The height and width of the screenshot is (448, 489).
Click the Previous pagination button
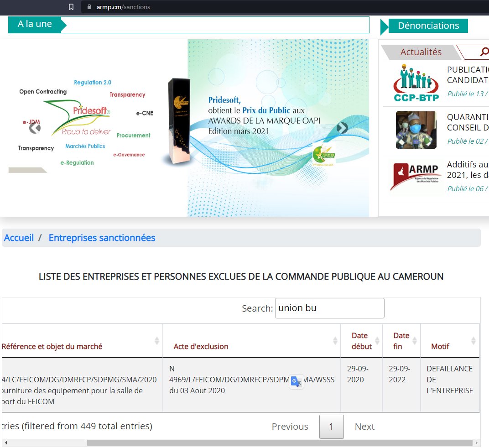pos(290,427)
